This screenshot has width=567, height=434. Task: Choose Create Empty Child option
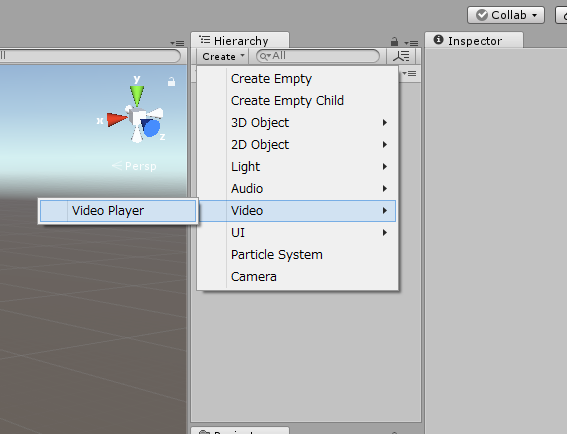coord(298,101)
